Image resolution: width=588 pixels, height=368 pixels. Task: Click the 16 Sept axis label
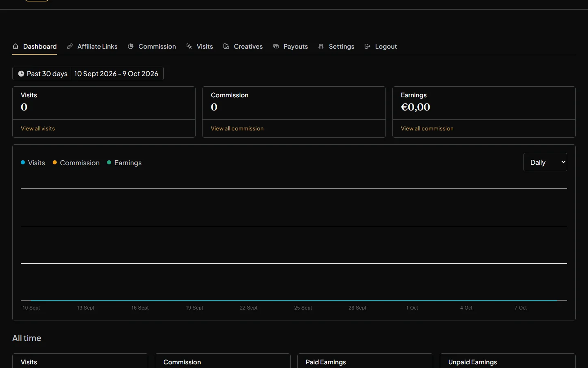coord(140,308)
